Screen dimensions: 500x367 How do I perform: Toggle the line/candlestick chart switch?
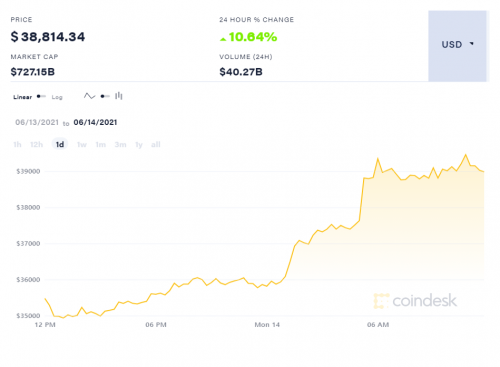pos(105,96)
